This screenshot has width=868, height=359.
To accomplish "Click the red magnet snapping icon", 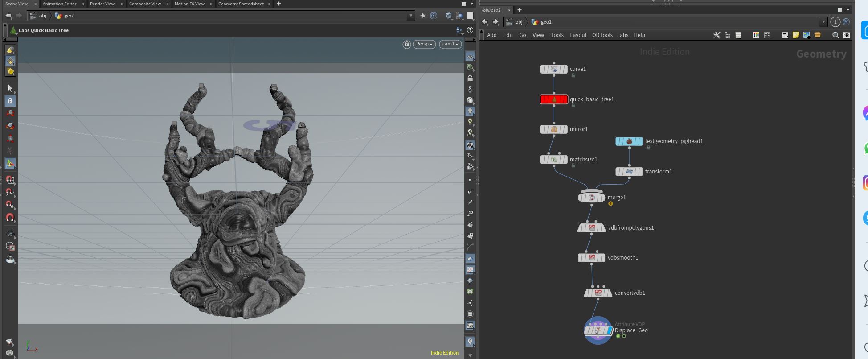I will click(10, 218).
